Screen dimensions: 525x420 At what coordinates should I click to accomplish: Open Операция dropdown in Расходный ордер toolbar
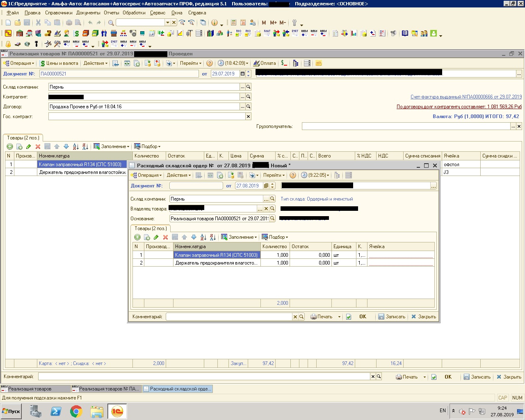click(x=146, y=175)
